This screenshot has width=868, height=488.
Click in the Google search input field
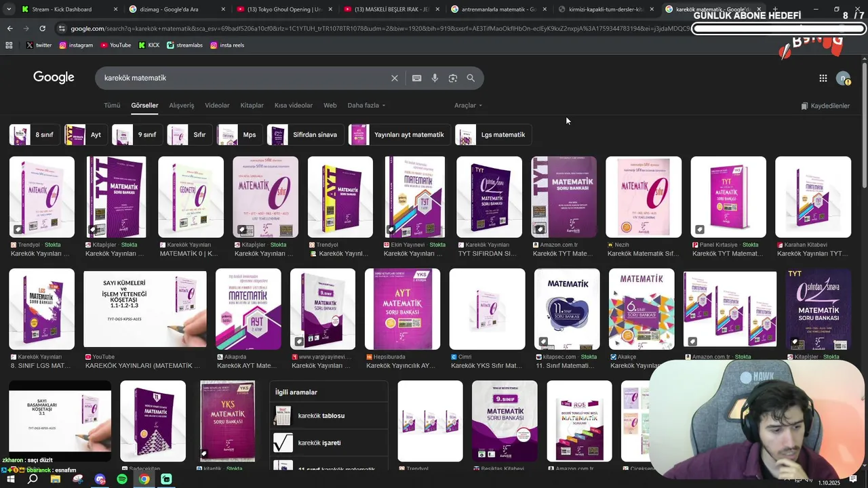pos(244,78)
